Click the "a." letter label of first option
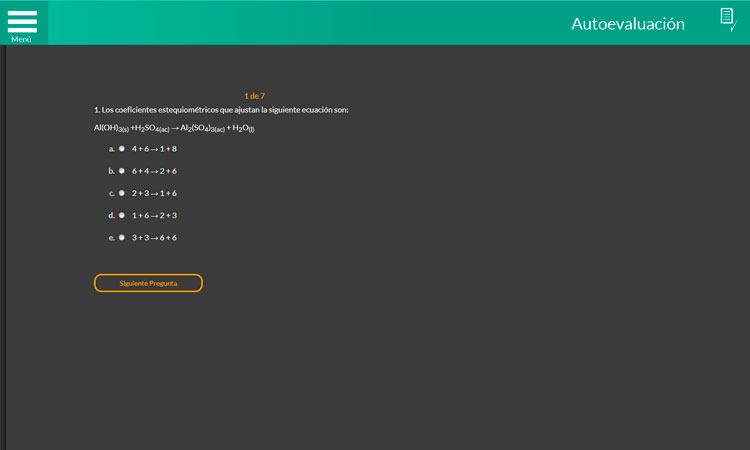Viewport: 750px width, 450px height. (112, 149)
